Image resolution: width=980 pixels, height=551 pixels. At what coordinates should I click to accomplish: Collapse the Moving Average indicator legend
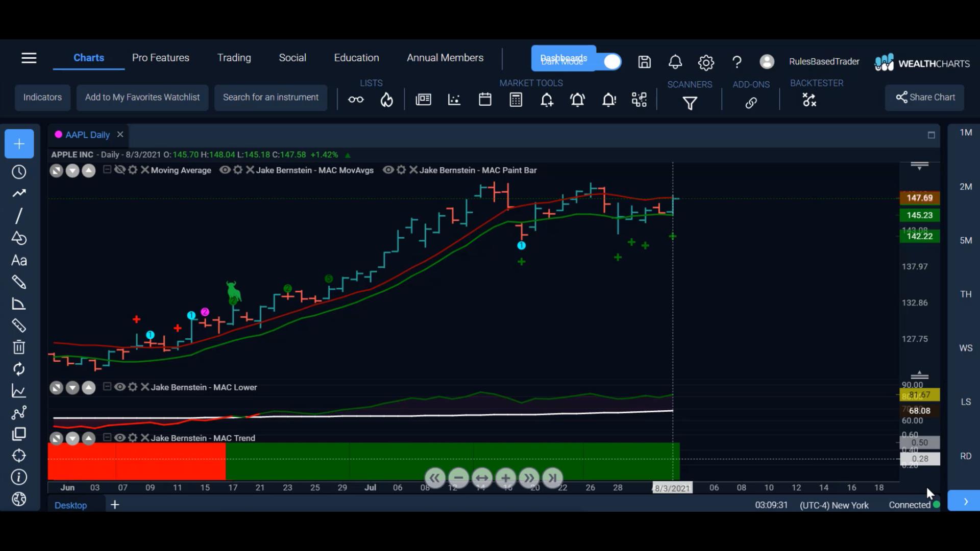pos(107,169)
